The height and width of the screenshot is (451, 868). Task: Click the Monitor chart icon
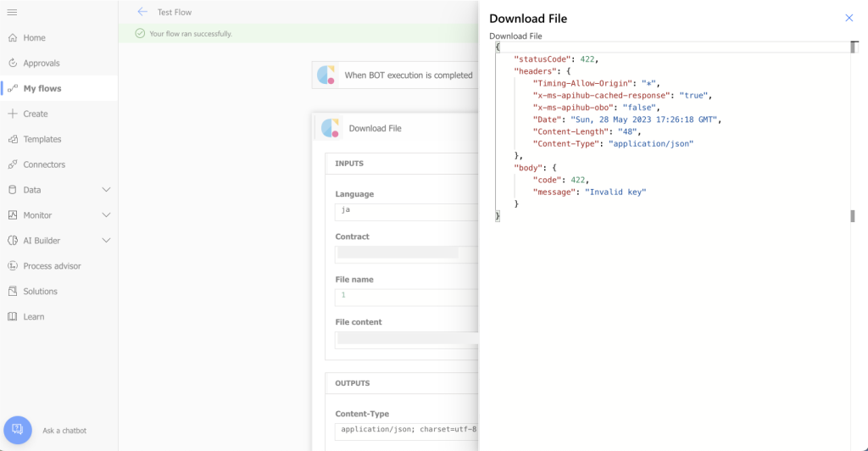click(13, 215)
